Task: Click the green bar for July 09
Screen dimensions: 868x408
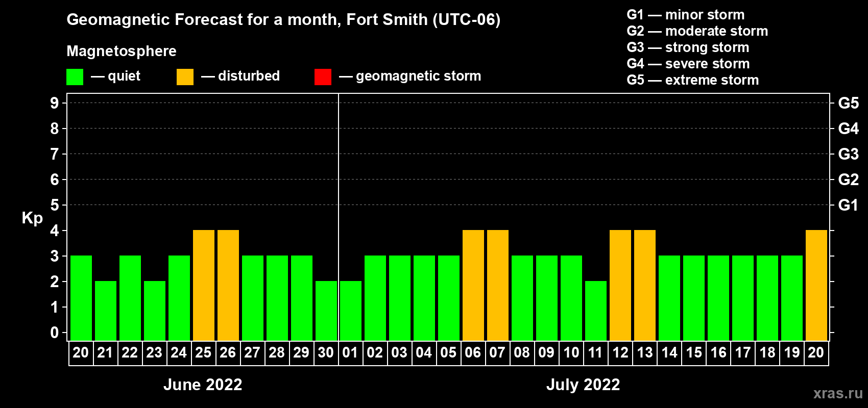Action: 547,298
